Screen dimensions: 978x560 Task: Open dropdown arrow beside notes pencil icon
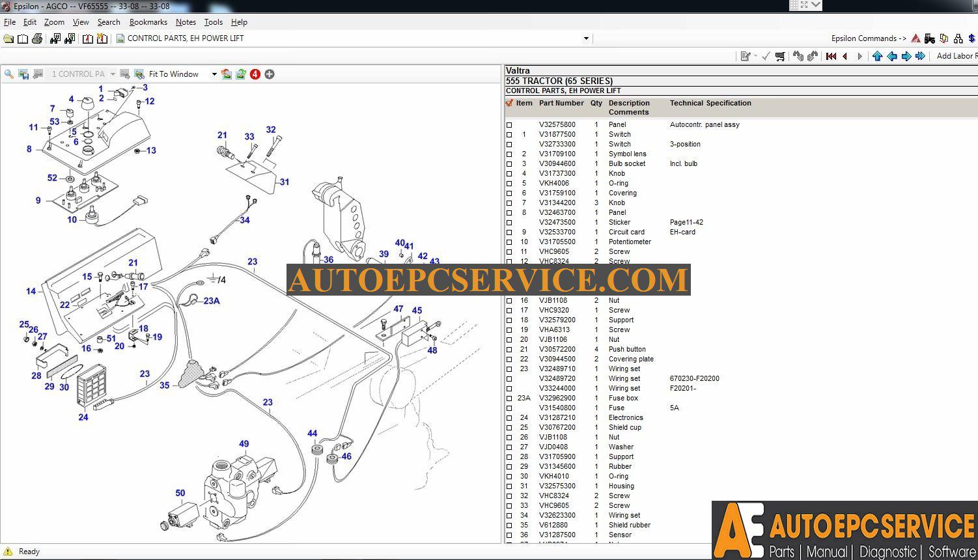[x=755, y=57]
